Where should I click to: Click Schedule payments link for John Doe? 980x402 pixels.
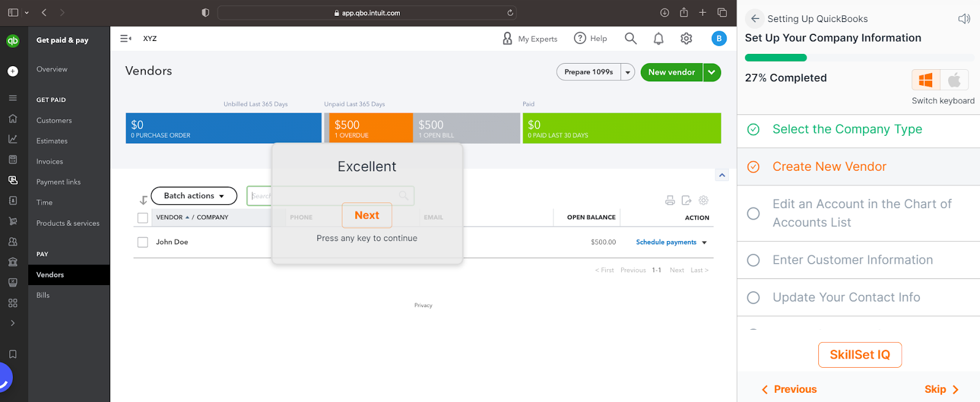pos(666,242)
